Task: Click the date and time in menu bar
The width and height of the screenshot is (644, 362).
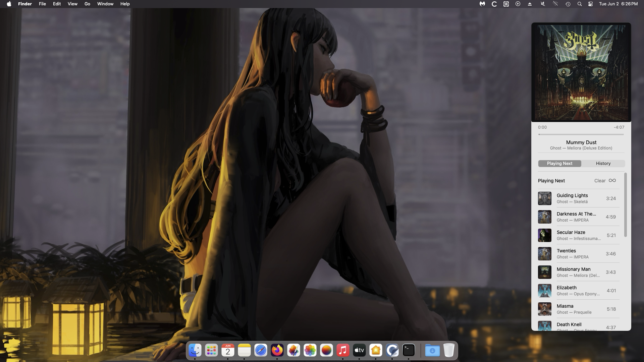Action: (x=618, y=4)
